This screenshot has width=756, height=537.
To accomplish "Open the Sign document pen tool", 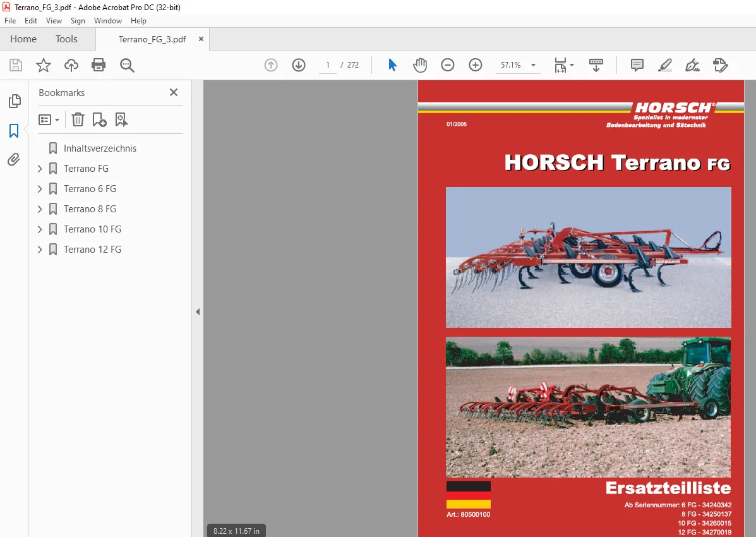I will coord(692,65).
